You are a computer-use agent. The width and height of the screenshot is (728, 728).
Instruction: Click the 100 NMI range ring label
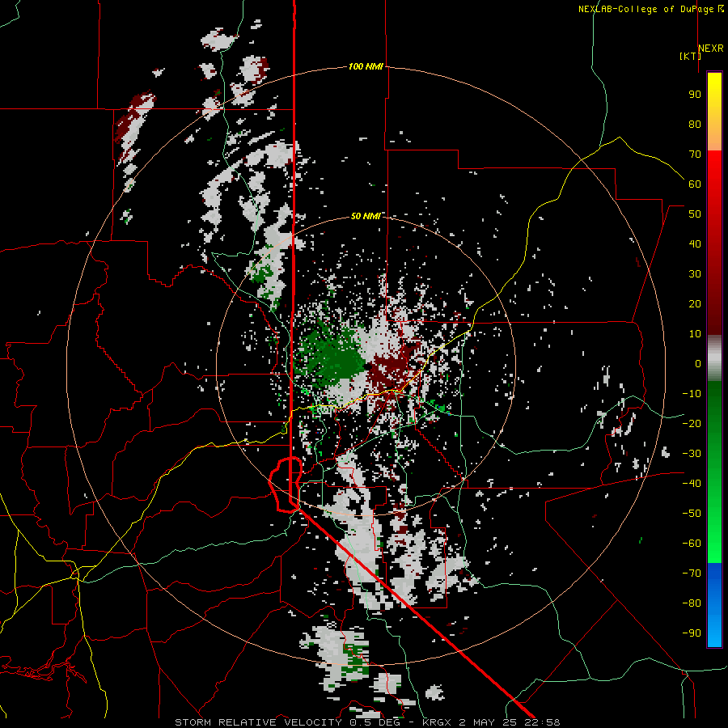point(366,66)
